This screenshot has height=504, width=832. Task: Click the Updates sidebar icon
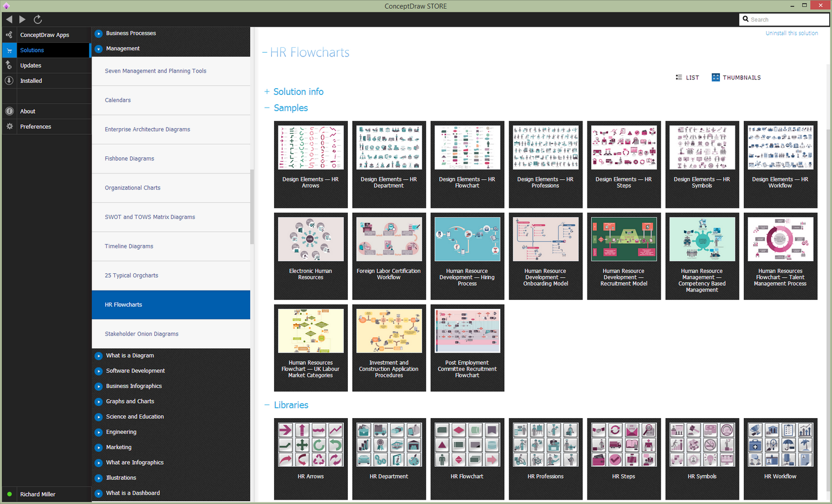point(9,65)
